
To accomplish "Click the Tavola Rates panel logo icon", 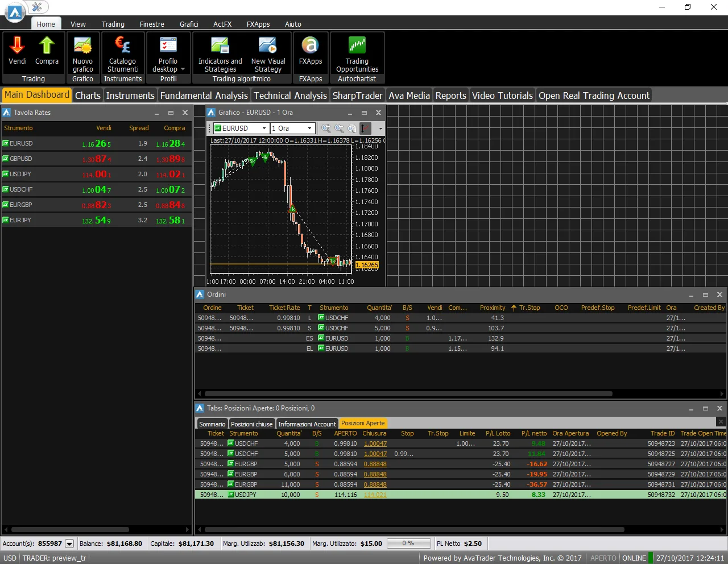I will [x=7, y=113].
